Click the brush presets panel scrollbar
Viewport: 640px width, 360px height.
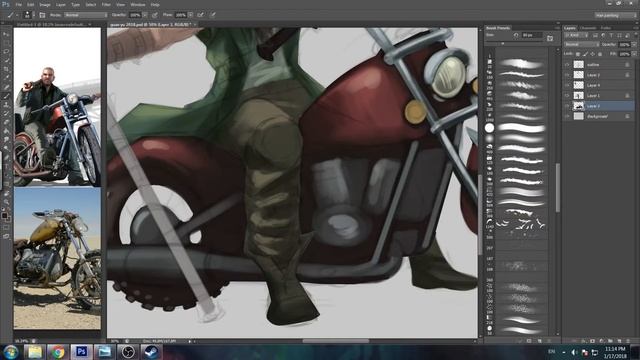pos(558,188)
